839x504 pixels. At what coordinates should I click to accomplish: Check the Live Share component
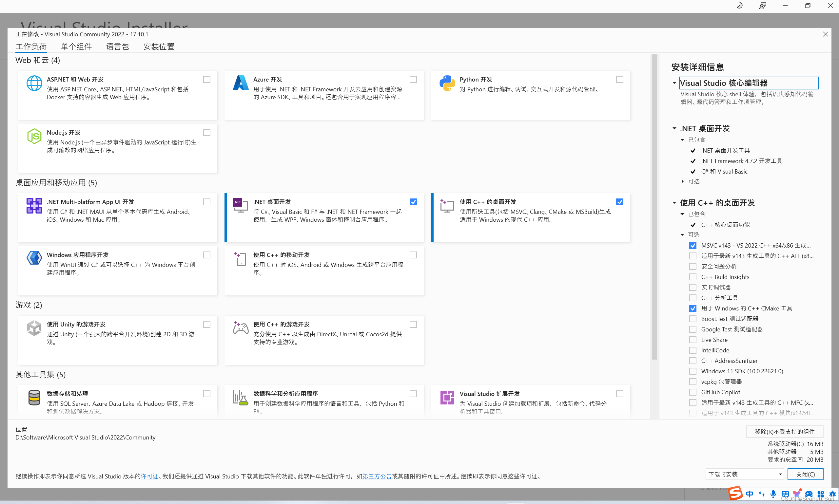pyautogui.click(x=693, y=340)
